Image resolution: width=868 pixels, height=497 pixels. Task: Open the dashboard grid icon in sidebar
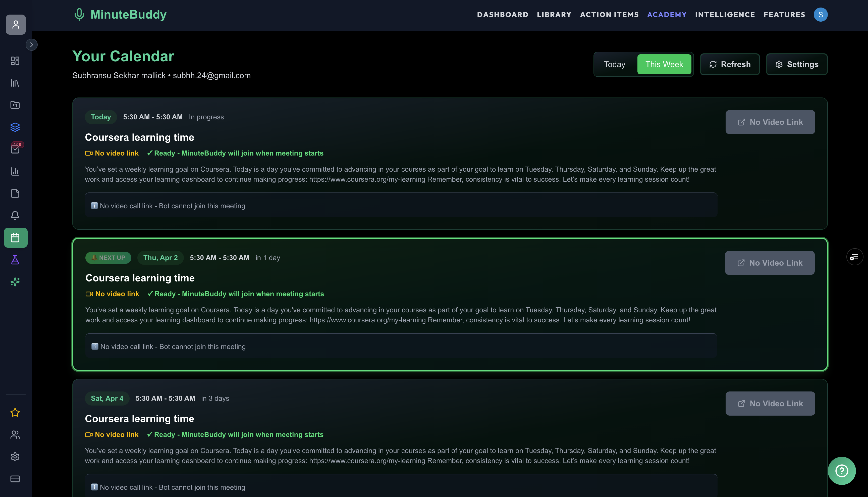15,61
